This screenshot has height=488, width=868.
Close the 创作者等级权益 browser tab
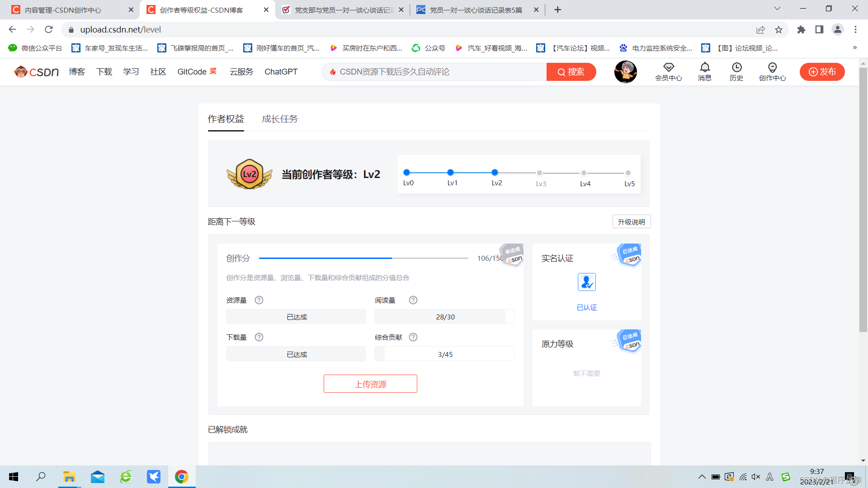(x=266, y=9)
